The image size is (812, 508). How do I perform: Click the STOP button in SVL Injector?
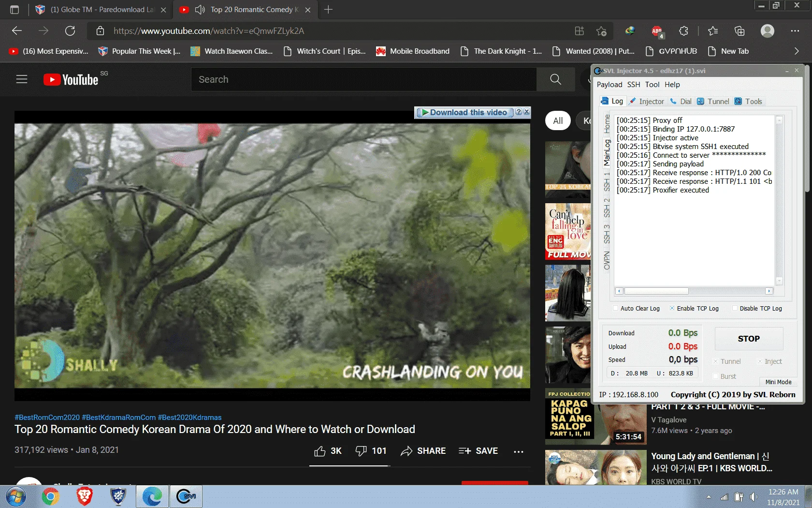tap(749, 339)
